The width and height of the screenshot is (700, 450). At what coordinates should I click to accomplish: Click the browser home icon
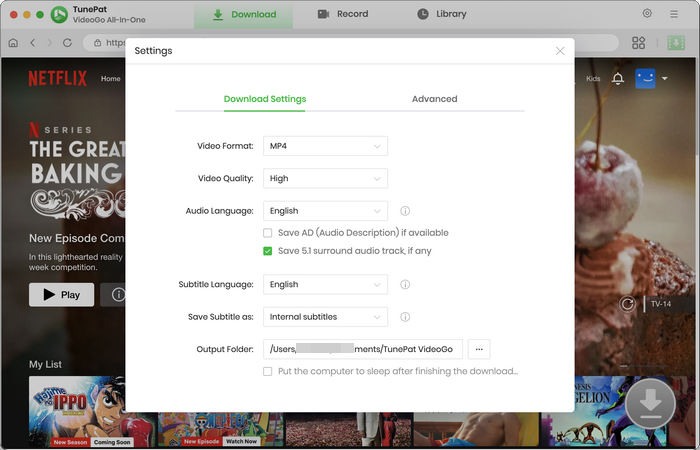(x=13, y=43)
